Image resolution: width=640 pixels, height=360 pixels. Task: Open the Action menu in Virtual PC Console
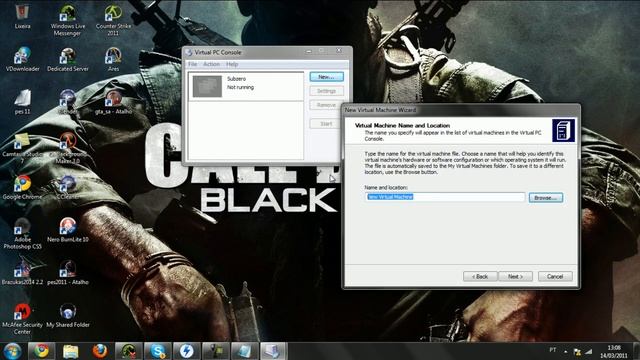(211, 64)
